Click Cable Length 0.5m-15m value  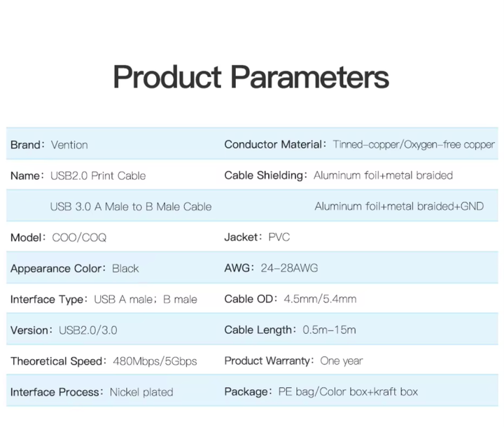pyautogui.click(x=329, y=330)
